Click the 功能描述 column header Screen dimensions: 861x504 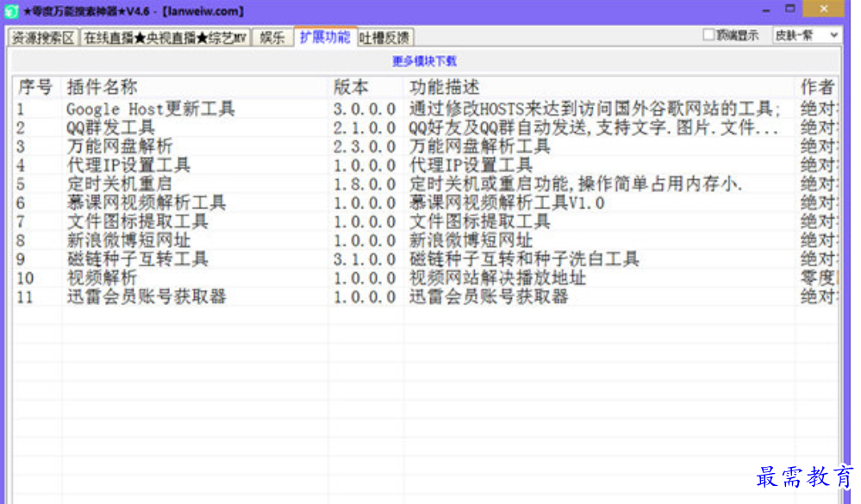pyautogui.click(x=445, y=88)
